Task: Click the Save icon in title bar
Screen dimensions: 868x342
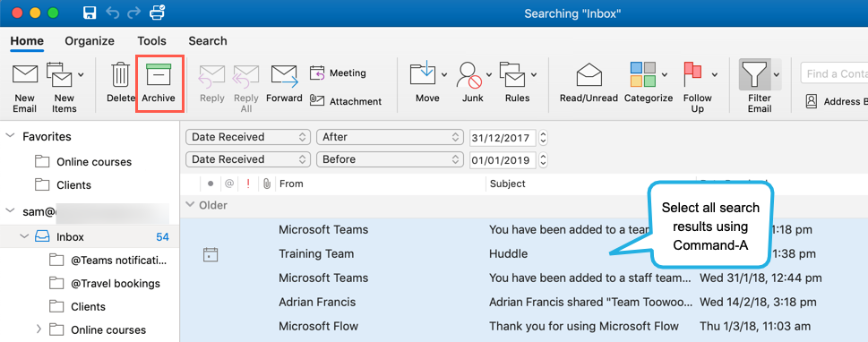Action: 89,13
